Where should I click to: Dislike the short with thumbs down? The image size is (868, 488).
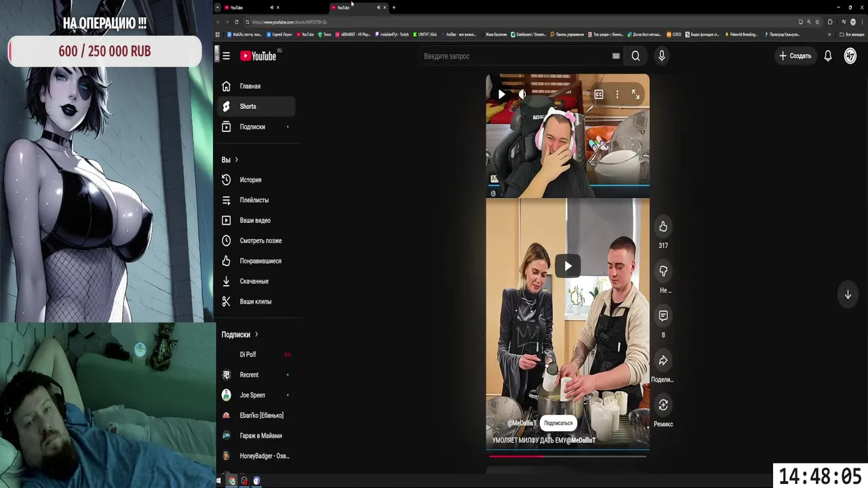(663, 271)
